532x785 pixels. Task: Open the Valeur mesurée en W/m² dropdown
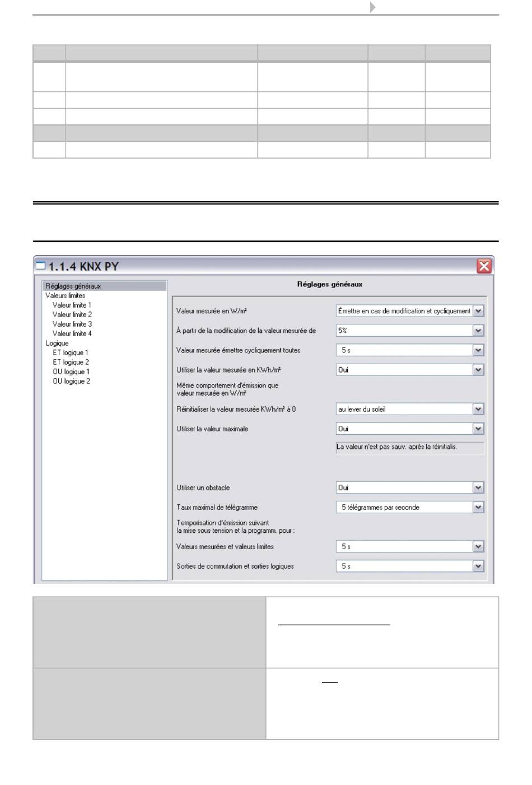[x=410, y=311]
